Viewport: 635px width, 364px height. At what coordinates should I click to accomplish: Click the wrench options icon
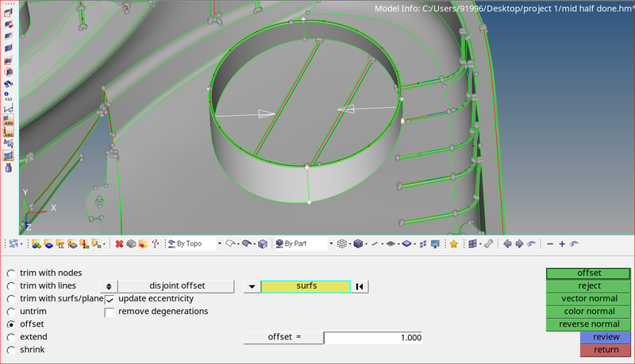pos(489,244)
